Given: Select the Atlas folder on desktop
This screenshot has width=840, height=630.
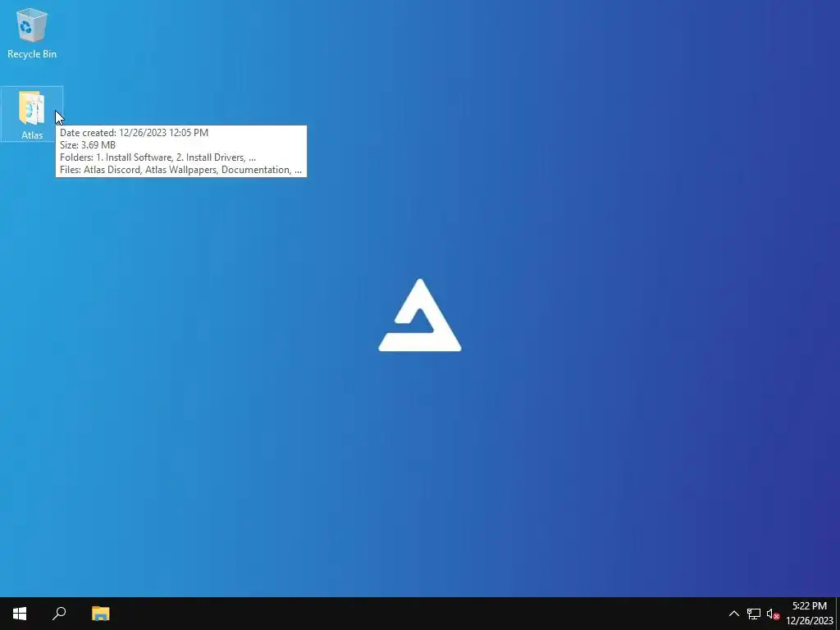Looking at the screenshot, I should click(32, 114).
